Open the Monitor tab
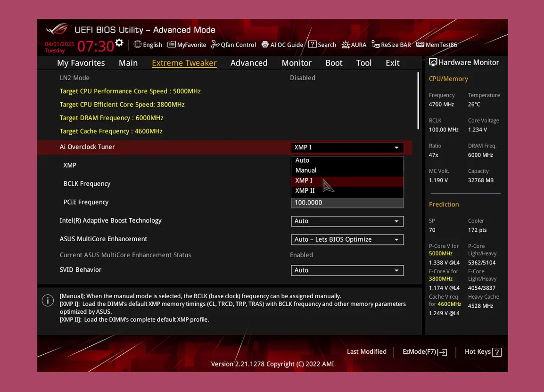The image size is (544, 392). pyautogui.click(x=297, y=63)
